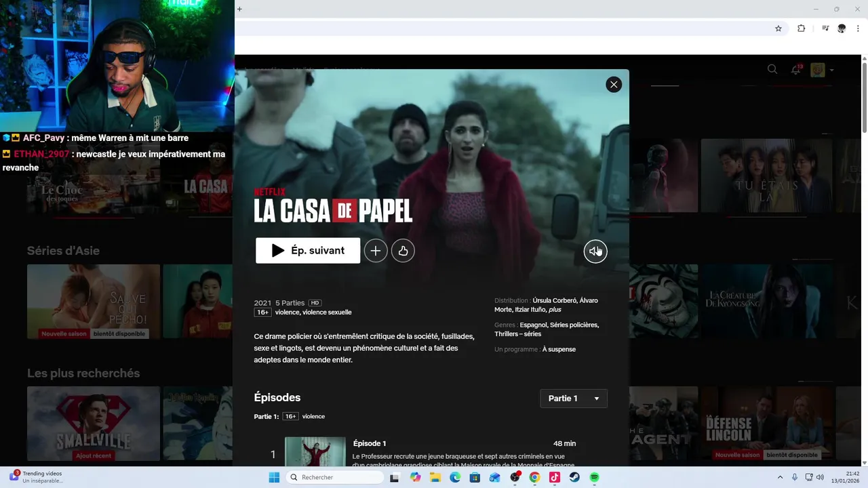Click the Séries d'Asie row title

click(x=63, y=251)
